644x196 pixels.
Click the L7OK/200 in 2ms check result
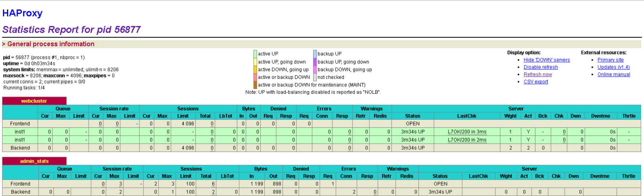tap(467, 140)
